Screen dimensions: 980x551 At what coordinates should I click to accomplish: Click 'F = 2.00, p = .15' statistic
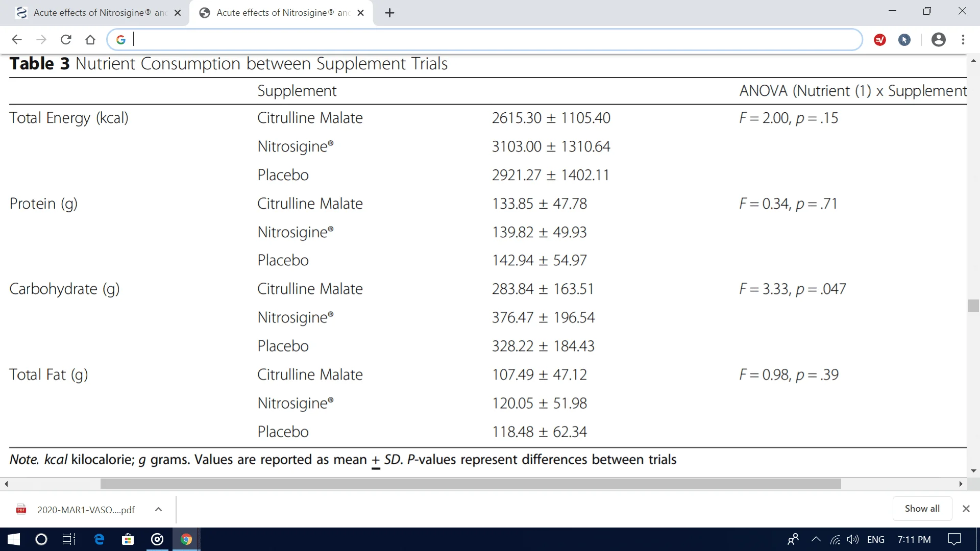point(789,118)
